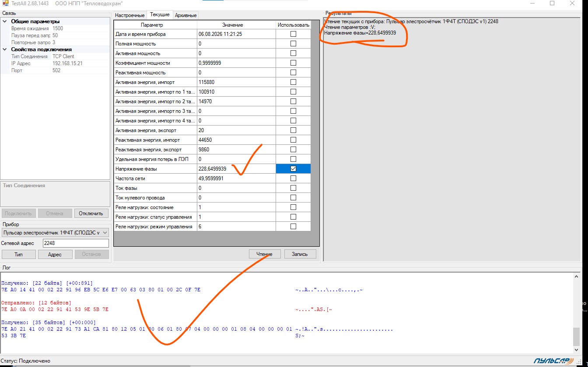The width and height of the screenshot is (588, 367).
Task: Toggle the Активная энергия, экспорт checkbox
Action: (293, 130)
